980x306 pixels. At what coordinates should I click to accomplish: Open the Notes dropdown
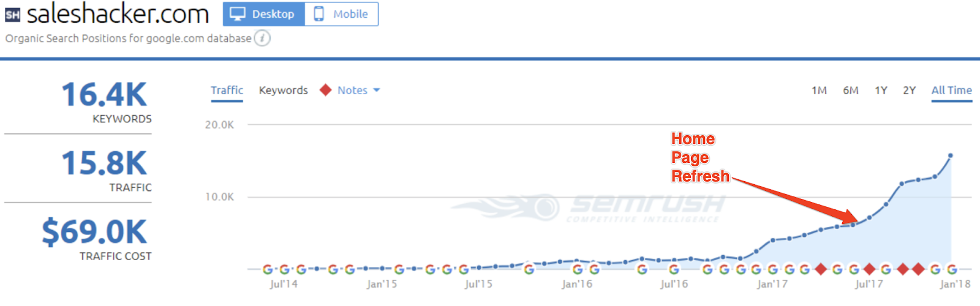pos(353,91)
